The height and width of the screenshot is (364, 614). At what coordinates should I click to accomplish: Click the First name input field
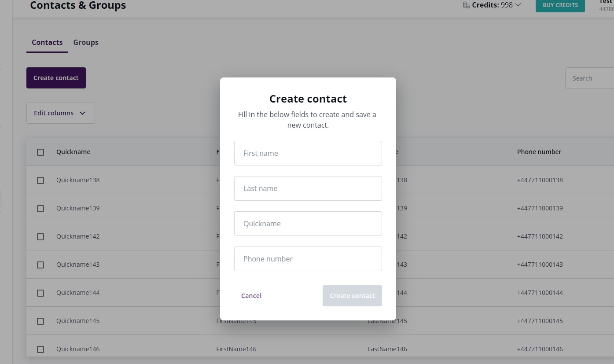(308, 153)
